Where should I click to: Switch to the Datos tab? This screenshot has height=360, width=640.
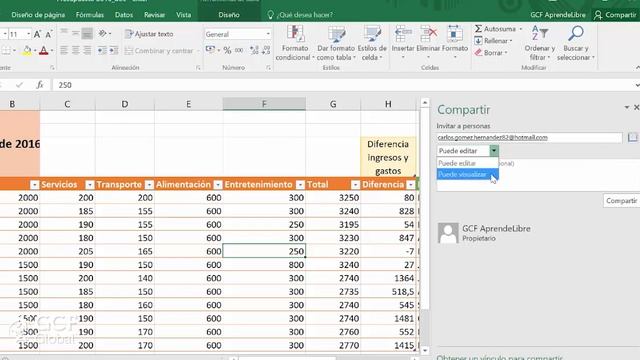pos(124,15)
